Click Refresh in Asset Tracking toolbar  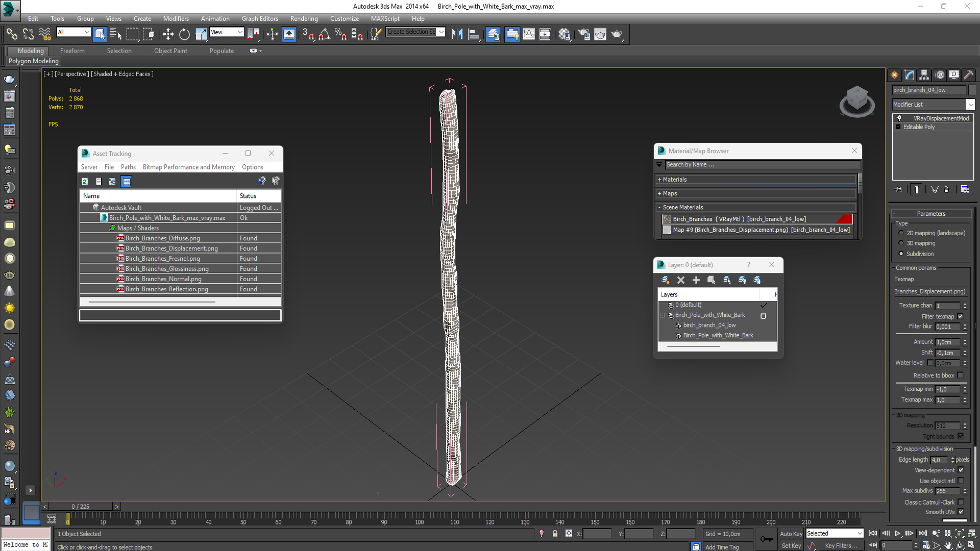[85, 181]
